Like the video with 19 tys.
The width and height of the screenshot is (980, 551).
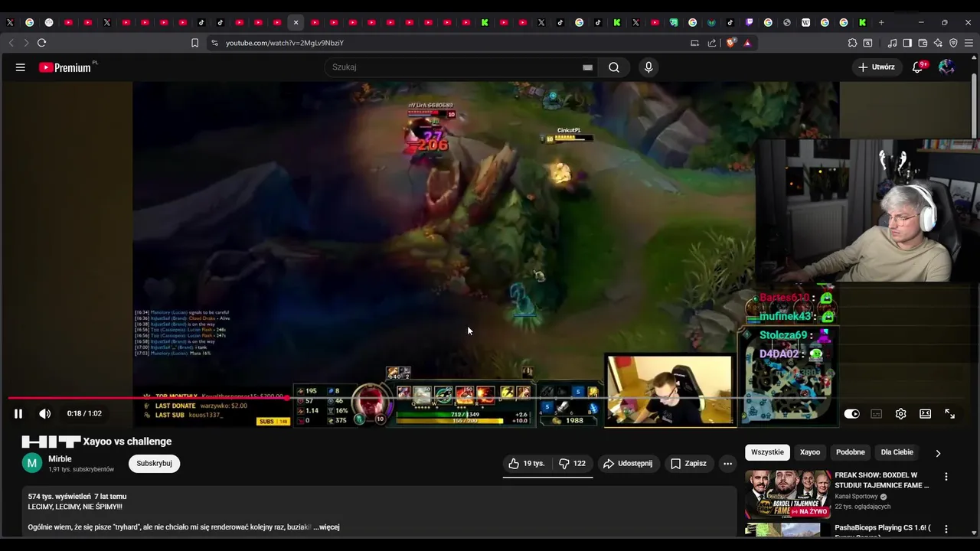pos(525,463)
